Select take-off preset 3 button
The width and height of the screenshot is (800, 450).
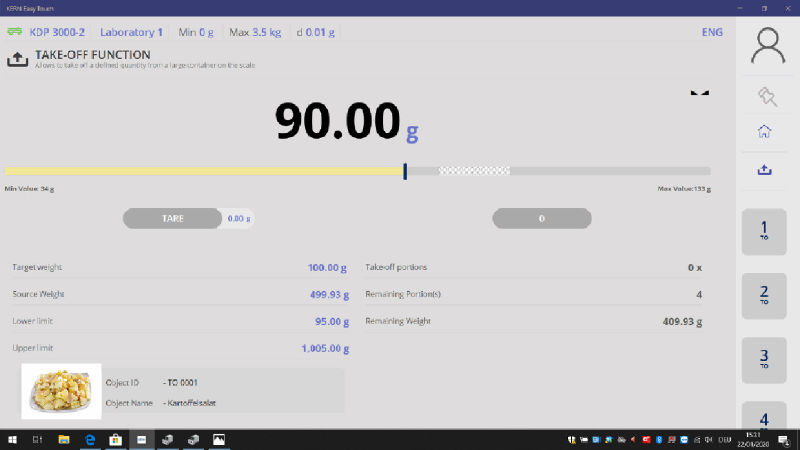coord(765,359)
